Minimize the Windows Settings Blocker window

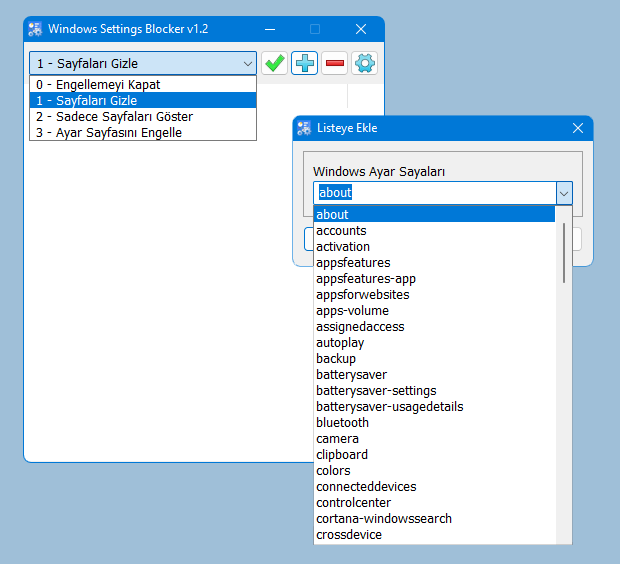point(270,29)
